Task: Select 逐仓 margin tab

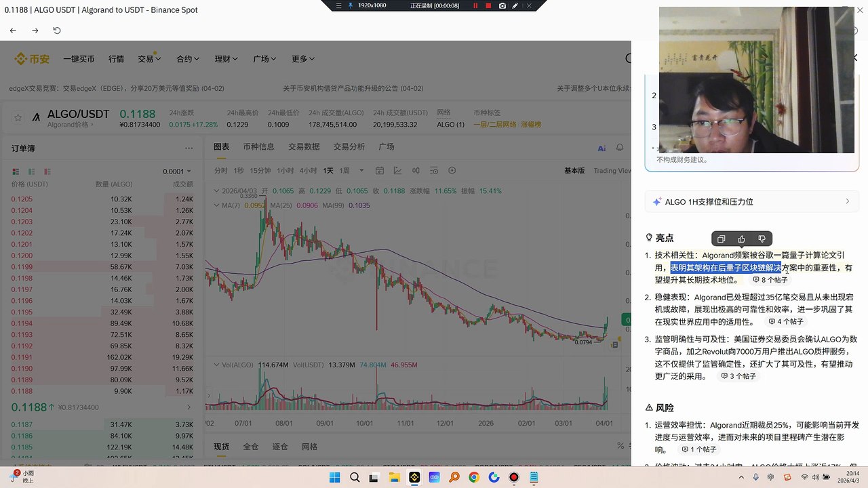Action: coord(280,447)
